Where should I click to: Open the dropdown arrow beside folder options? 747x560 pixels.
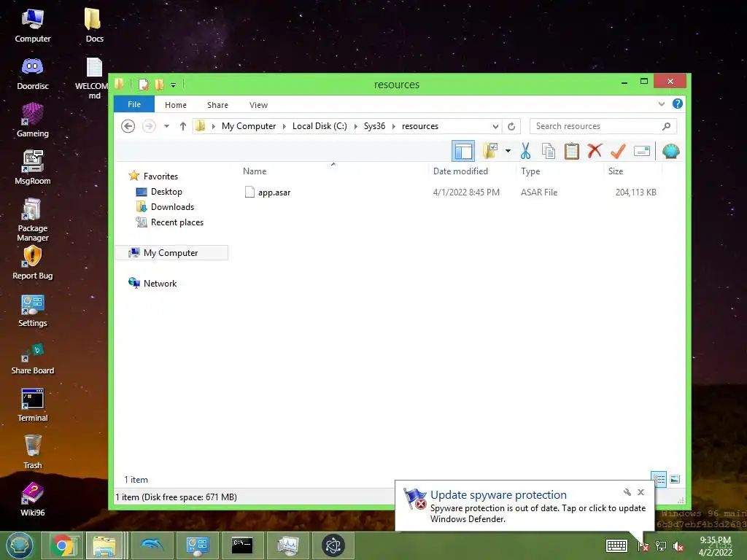pos(508,151)
